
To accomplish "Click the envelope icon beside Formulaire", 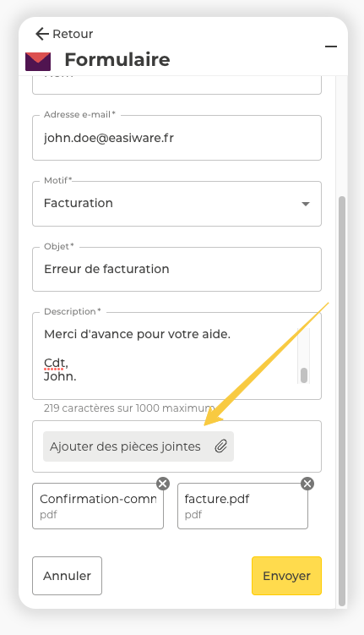I will point(38,62).
